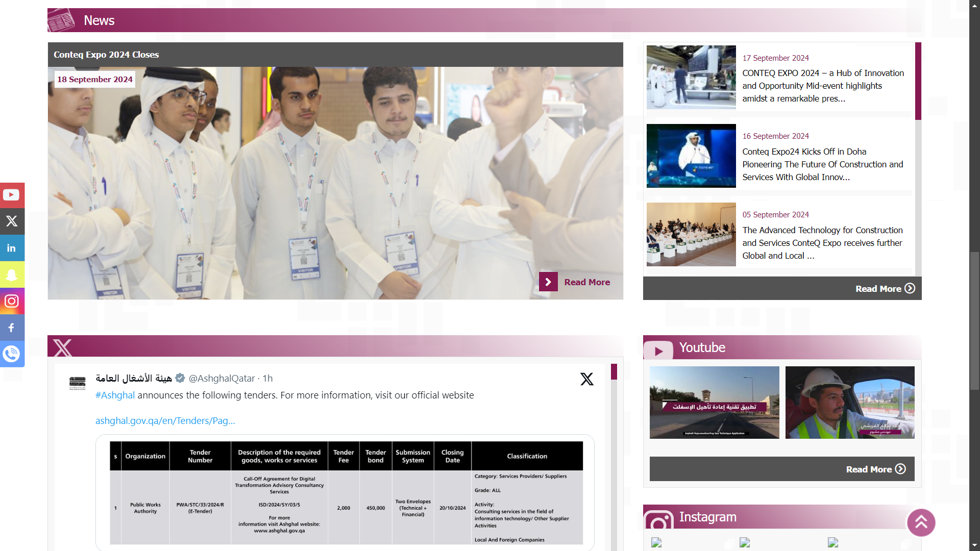
Task: Open the ashghal.gov.qa tenders link in the tweet
Action: pyautogui.click(x=165, y=420)
